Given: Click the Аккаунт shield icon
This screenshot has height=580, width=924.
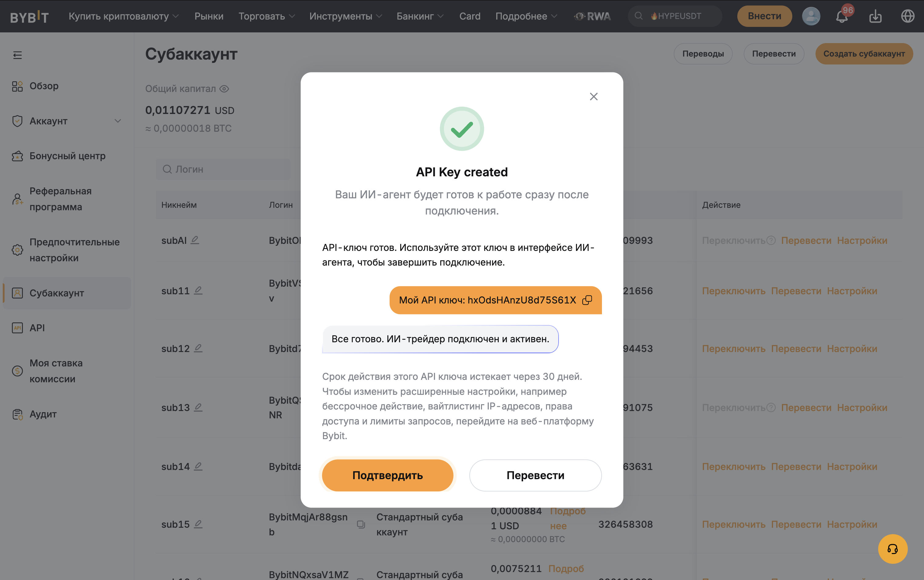Looking at the screenshot, I should (17, 121).
